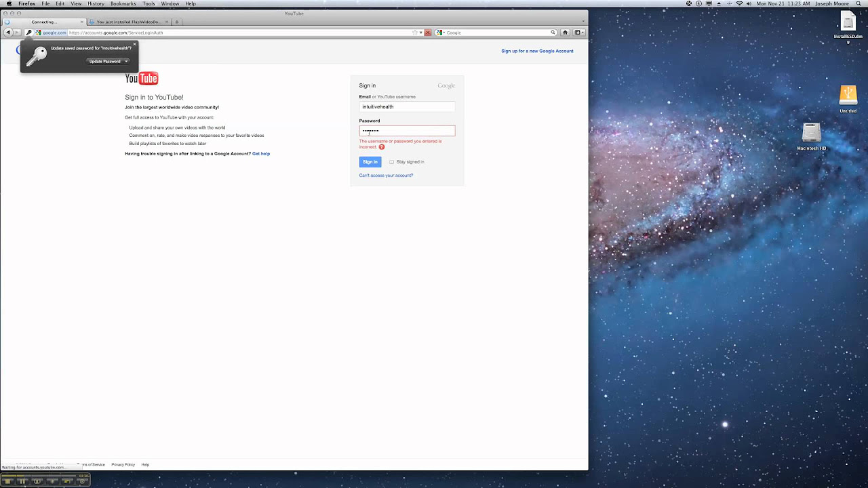The image size is (868, 488).
Task: Open Spotlight search in menu bar
Action: click(x=859, y=3)
